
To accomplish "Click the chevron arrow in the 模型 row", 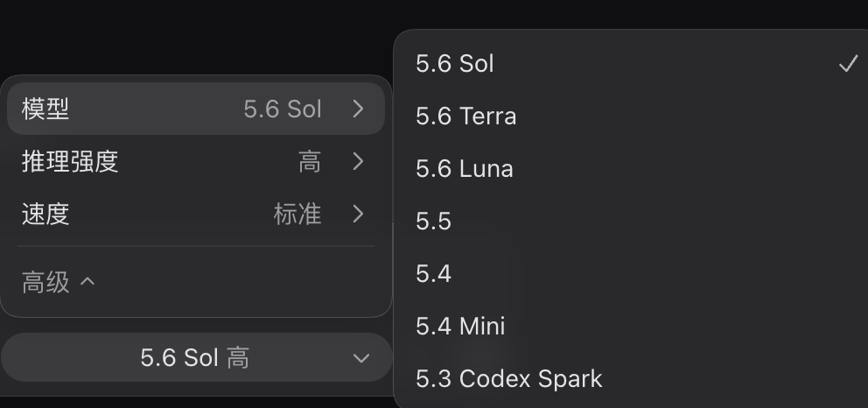I will [358, 109].
